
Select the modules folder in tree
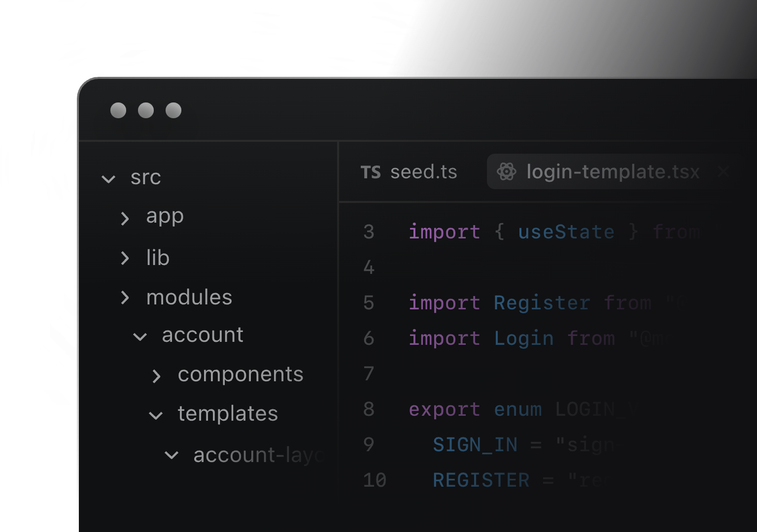[189, 298]
